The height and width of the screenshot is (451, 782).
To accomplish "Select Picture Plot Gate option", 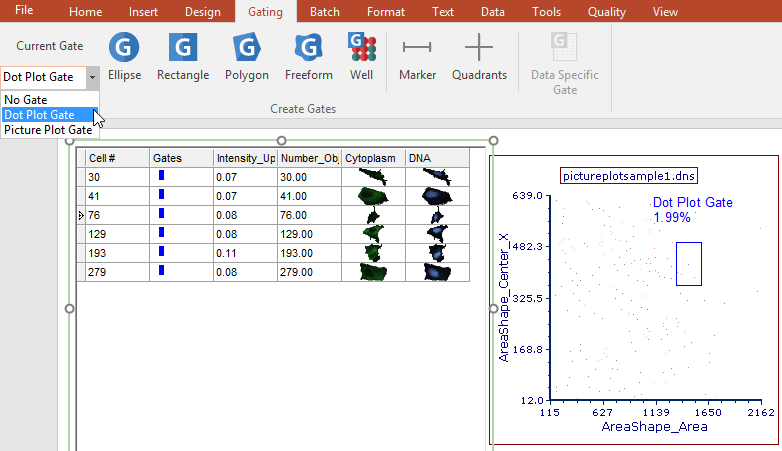I will coord(47,130).
